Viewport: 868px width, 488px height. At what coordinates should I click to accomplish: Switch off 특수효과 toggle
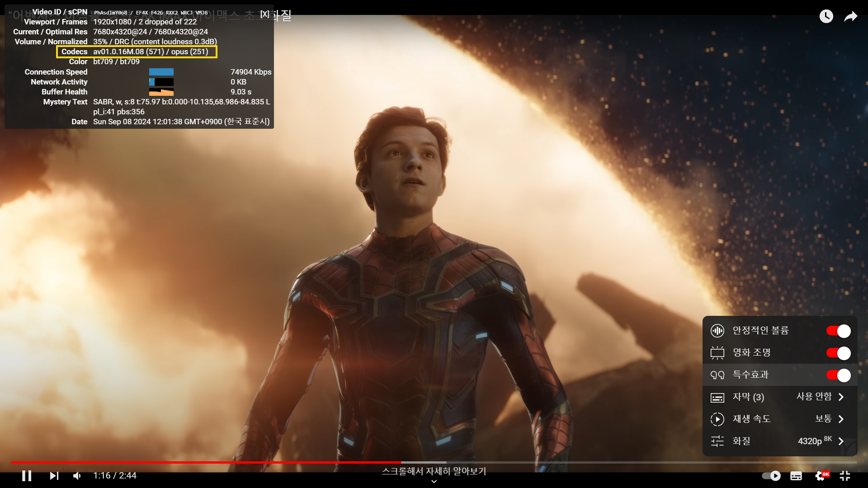coord(838,375)
